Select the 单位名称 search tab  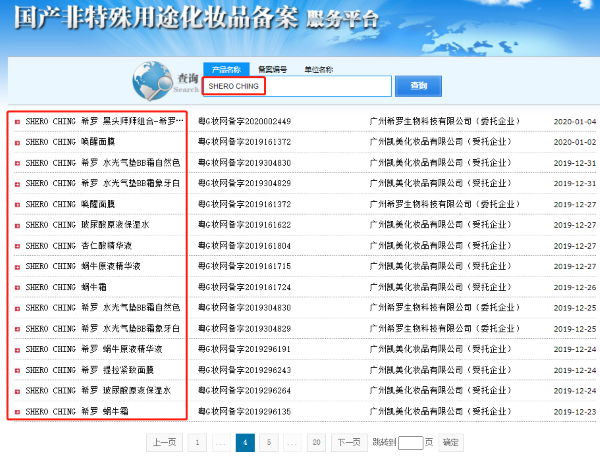(318, 69)
